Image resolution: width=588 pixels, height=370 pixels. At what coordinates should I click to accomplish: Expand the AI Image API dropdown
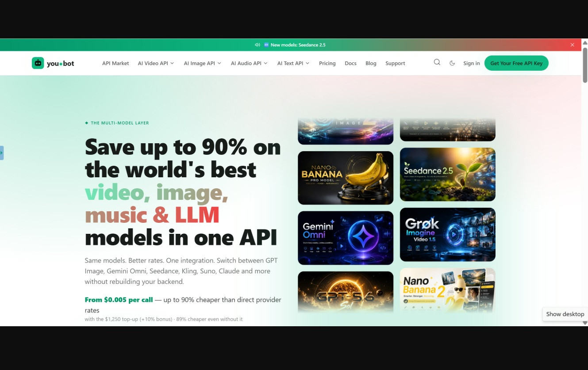click(202, 63)
